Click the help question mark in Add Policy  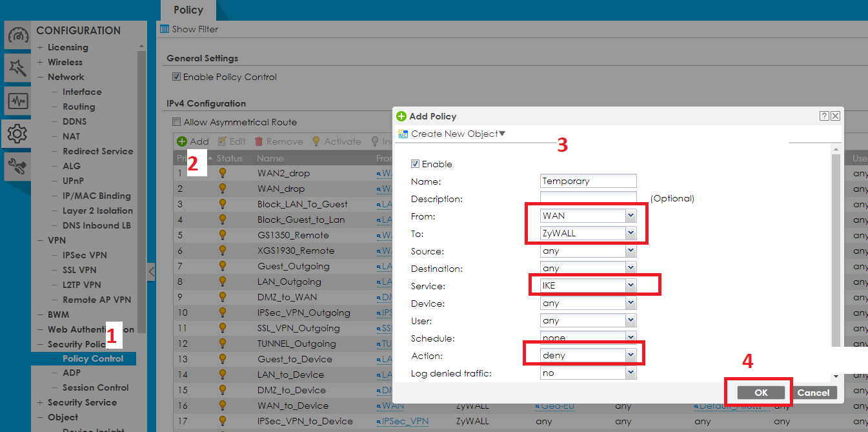824,116
